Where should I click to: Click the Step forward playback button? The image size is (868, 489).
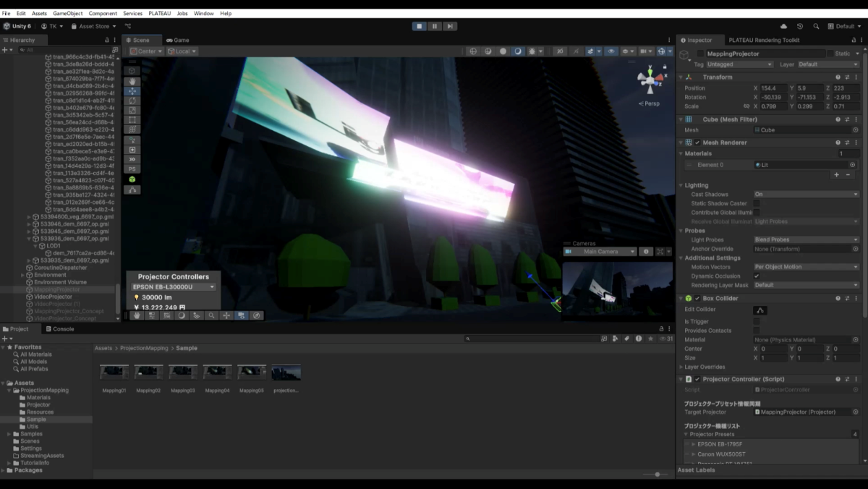pos(450,26)
